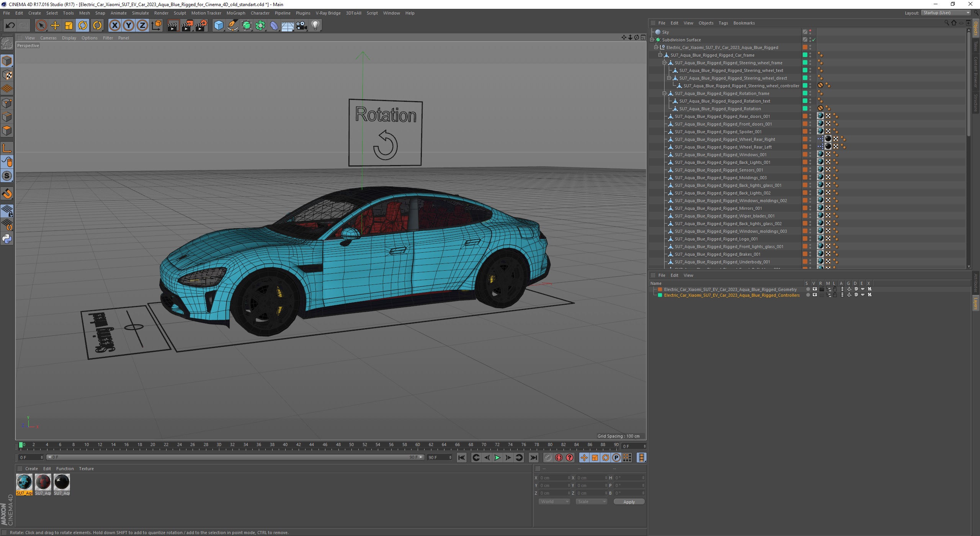Select the Move tool
The image size is (980, 536).
pyautogui.click(x=55, y=26)
